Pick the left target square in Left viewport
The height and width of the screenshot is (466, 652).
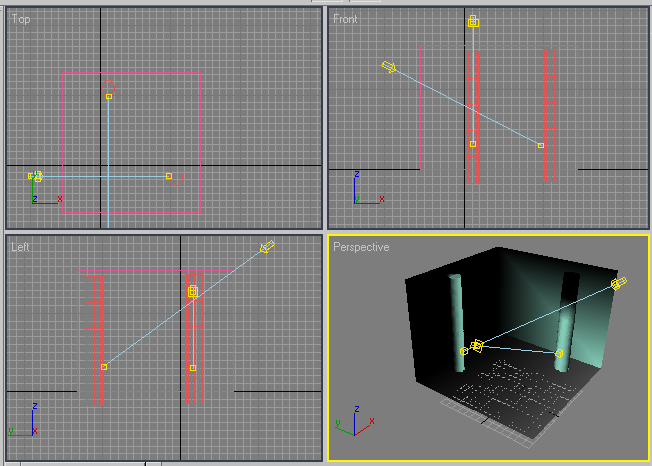104,367
